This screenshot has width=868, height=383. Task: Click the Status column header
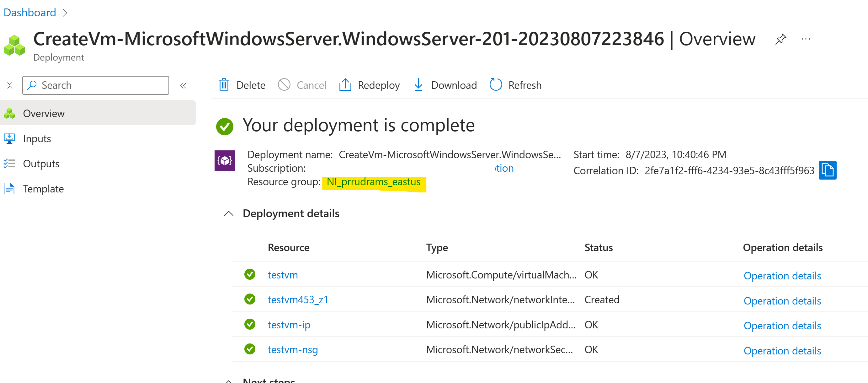point(599,247)
